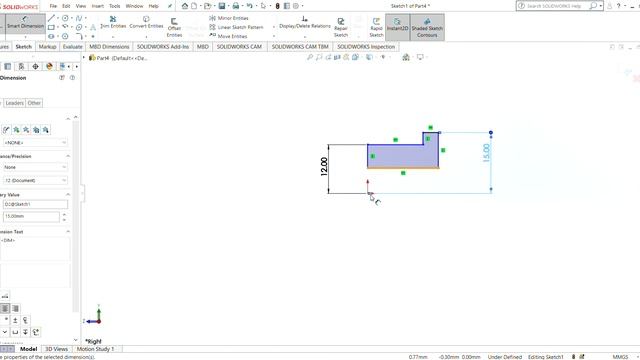The image size is (640, 360).
Task: Collapse the Tolerance/Precision section
Action: (x=68, y=156)
